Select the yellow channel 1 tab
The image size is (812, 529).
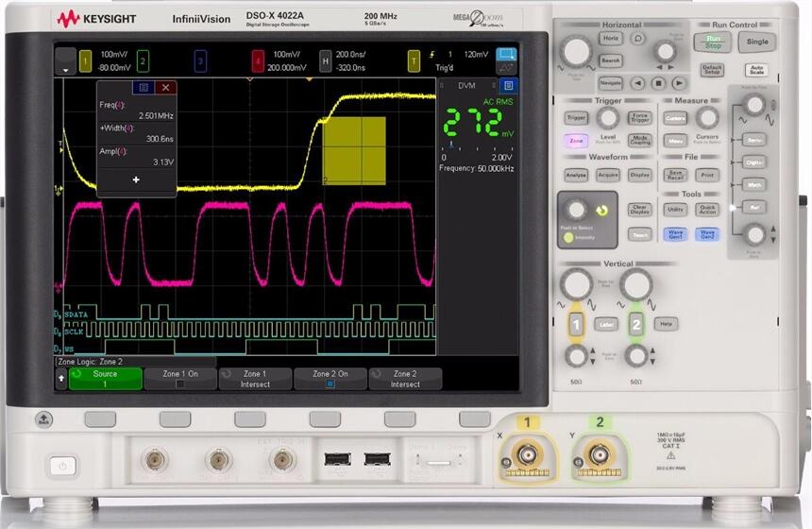[x=83, y=61]
